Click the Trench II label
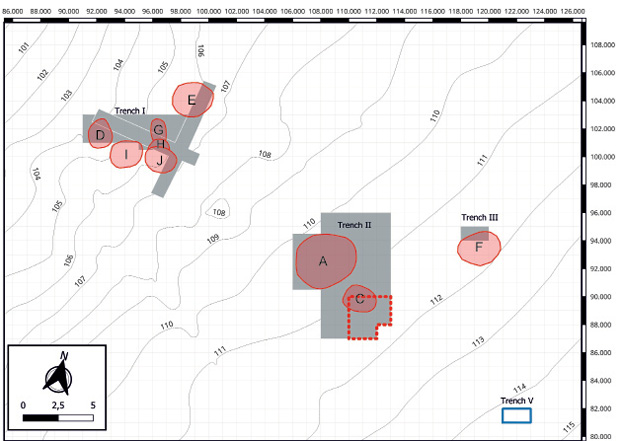The height and width of the screenshot is (441, 624). pyautogui.click(x=354, y=225)
